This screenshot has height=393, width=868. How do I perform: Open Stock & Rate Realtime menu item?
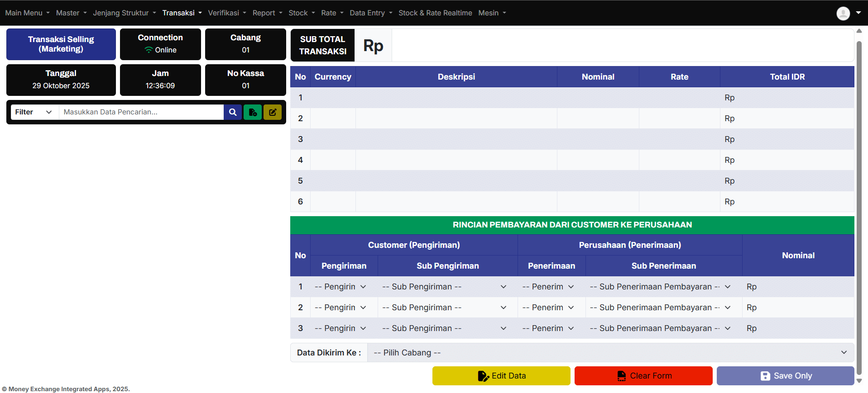pos(435,13)
